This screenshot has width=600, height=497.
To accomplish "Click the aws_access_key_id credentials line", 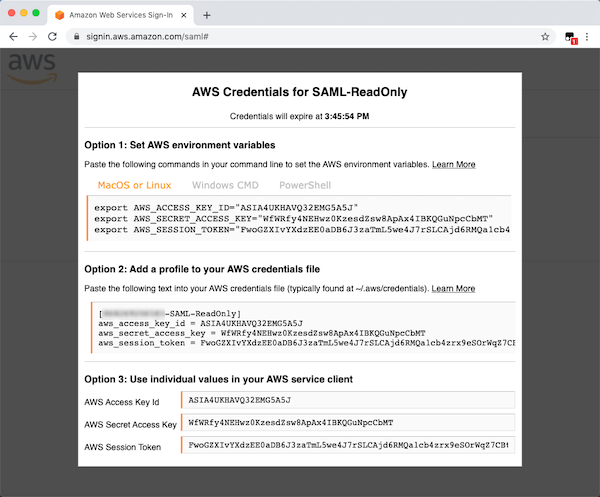I will click(201, 324).
